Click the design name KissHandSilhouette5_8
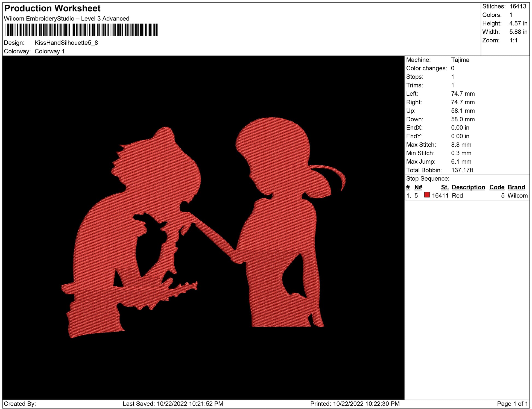Image resolution: width=532 pixels, height=409 pixels. point(66,43)
